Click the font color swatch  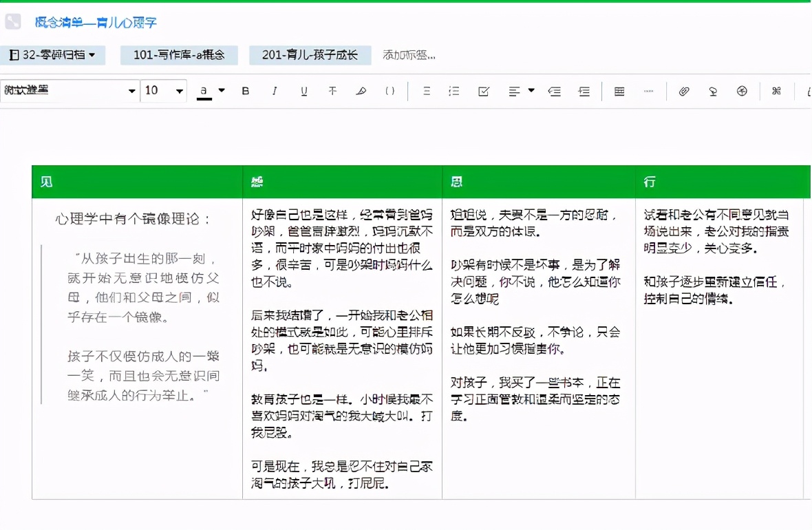[204, 91]
